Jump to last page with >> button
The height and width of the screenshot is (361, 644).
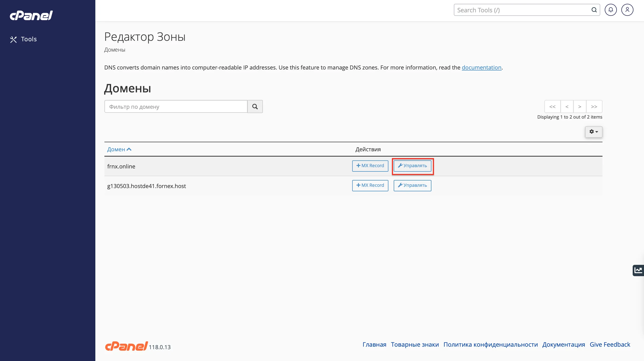coord(594,107)
